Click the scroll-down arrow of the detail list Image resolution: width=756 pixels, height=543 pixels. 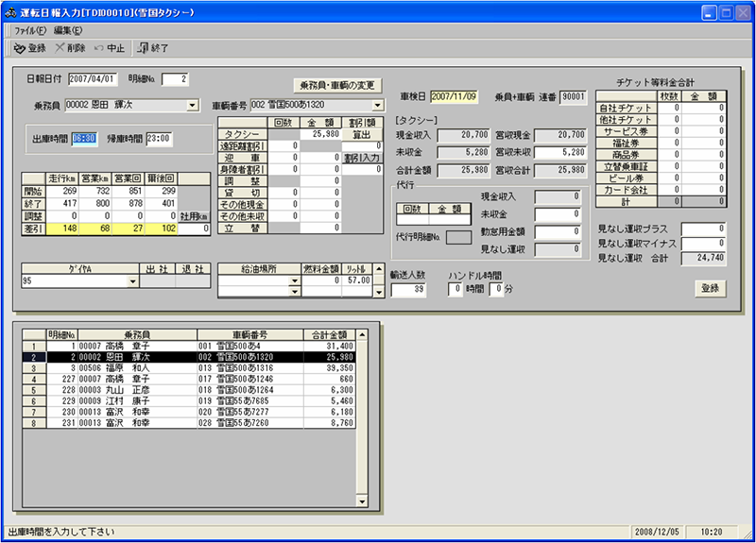362,501
